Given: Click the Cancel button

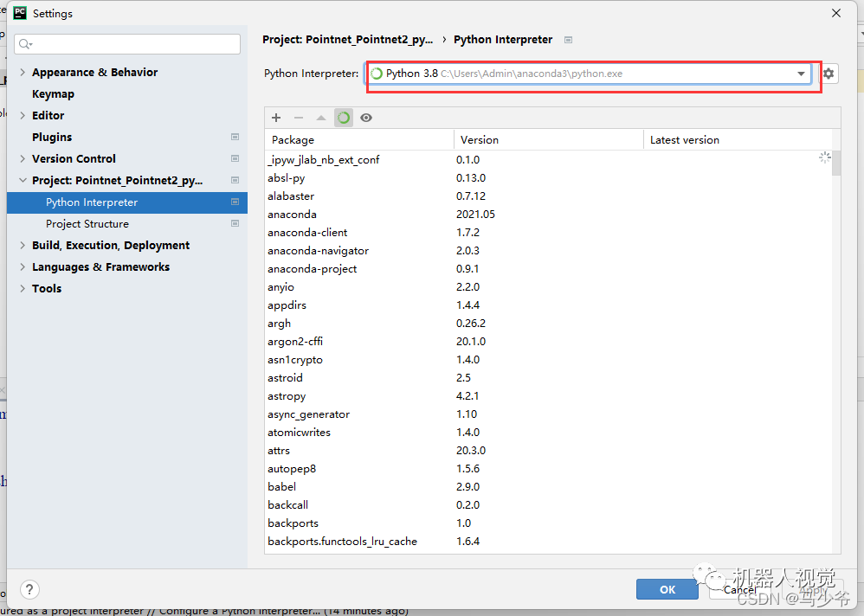Looking at the screenshot, I should click(740, 589).
